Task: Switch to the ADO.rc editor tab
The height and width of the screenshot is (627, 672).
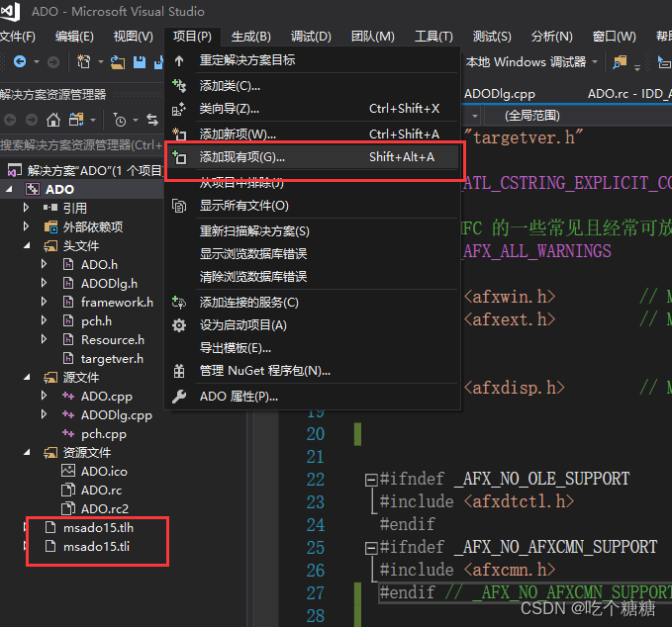Action: [629, 94]
